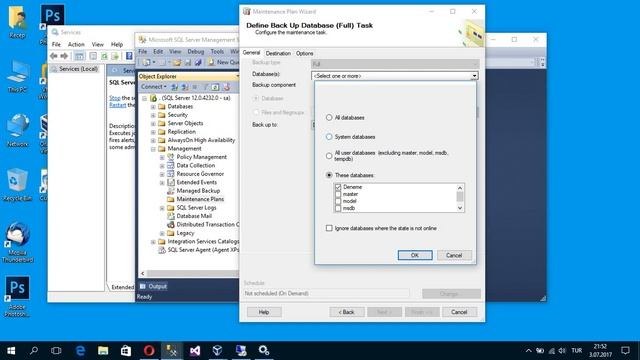Open the Connect dropdown in Object Explorer
Viewport: 640px width, 360px height.
[153, 87]
